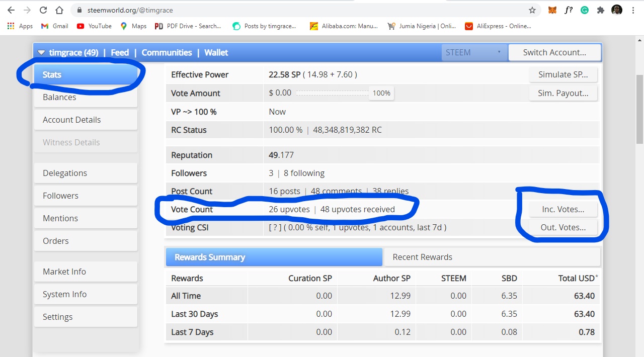
Task: Click the Witness Details greyed section
Action: point(86,142)
